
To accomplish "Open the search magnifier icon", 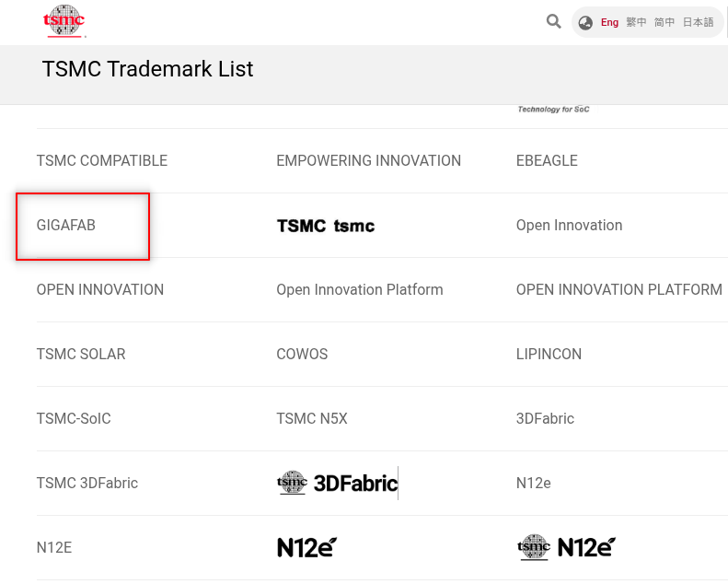I will (x=553, y=21).
